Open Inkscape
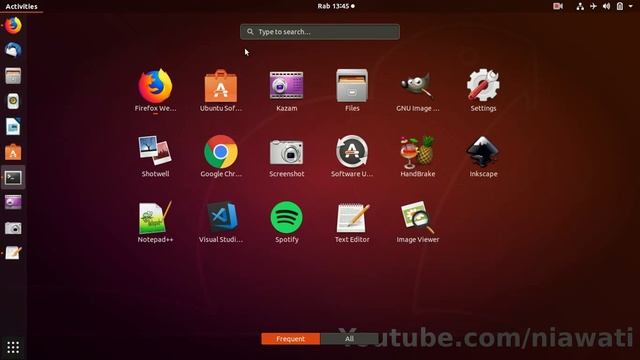This screenshot has width=640, height=360. coord(483,156)
